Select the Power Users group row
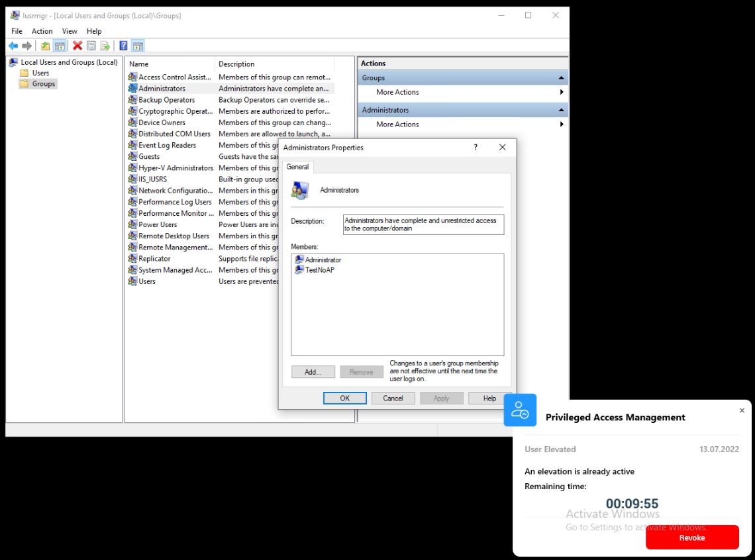 point(230,224)
